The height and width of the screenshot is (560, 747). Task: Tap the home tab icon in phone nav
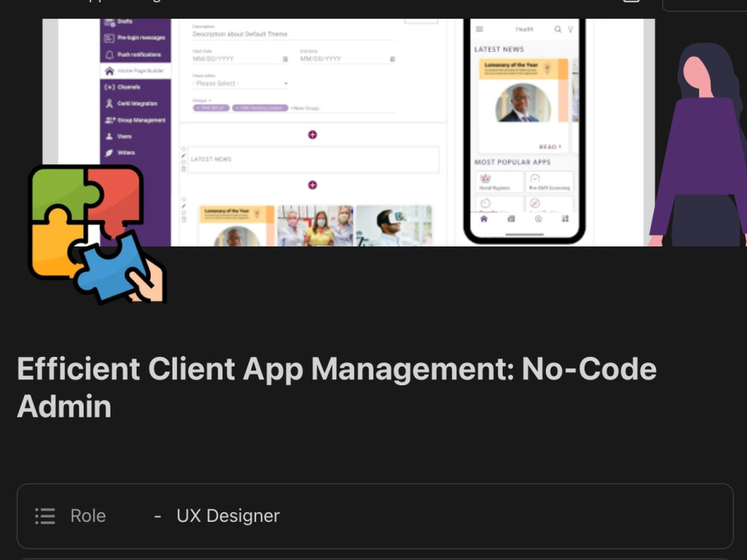(484, 219)
